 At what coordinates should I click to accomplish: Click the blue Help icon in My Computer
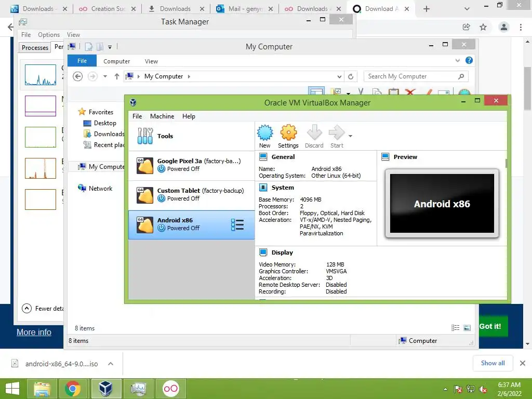[469, 60]
